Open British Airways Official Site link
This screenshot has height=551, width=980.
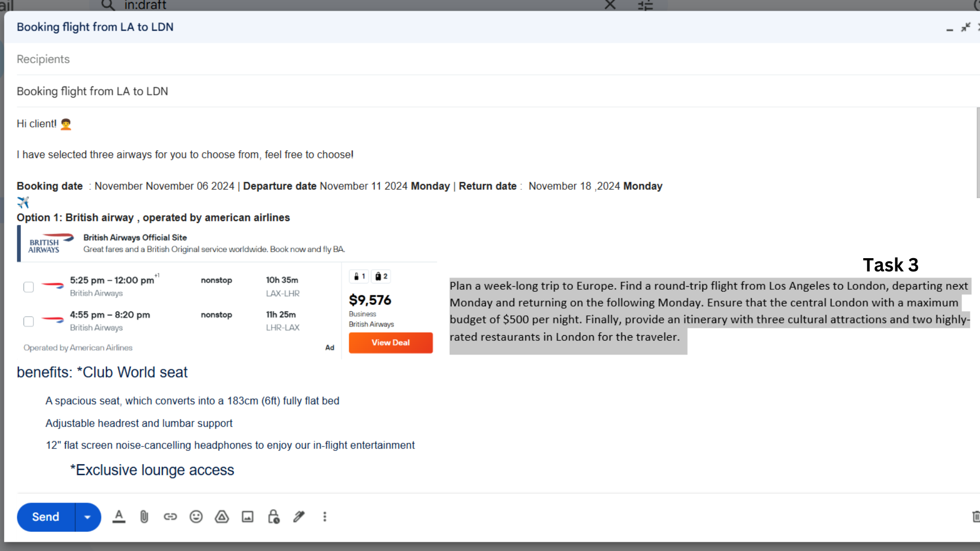[x=135, y=238]
